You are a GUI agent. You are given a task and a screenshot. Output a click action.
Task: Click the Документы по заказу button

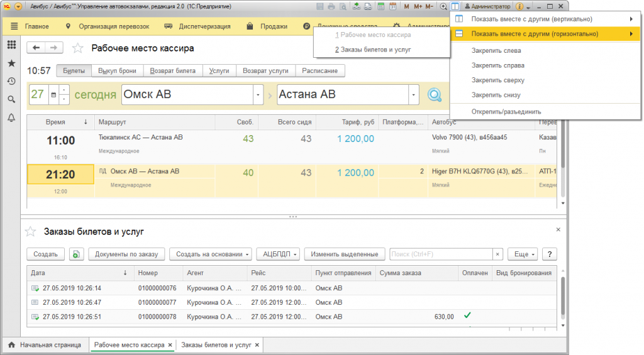point(126,254)
